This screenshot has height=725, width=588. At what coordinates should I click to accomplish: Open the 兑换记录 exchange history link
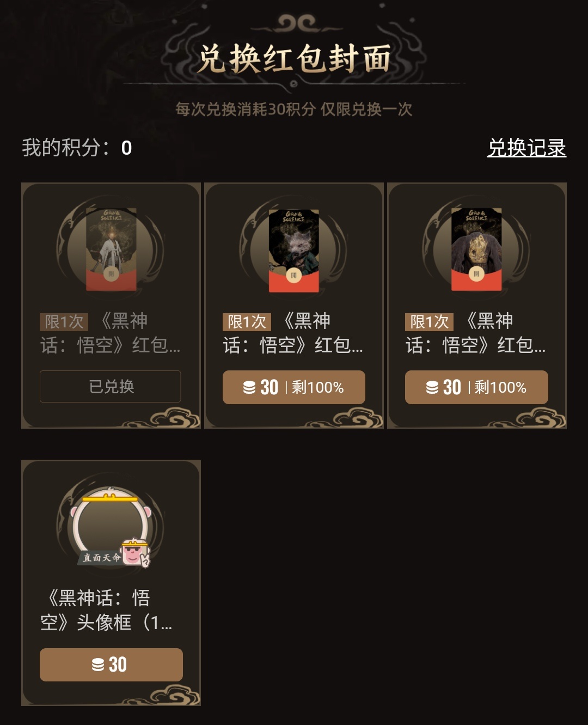coord(526,148)
